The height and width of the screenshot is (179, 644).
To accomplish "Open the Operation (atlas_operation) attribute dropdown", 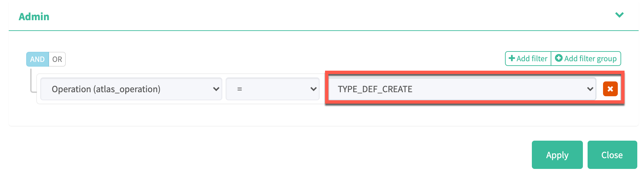I will tap(131, 89).
